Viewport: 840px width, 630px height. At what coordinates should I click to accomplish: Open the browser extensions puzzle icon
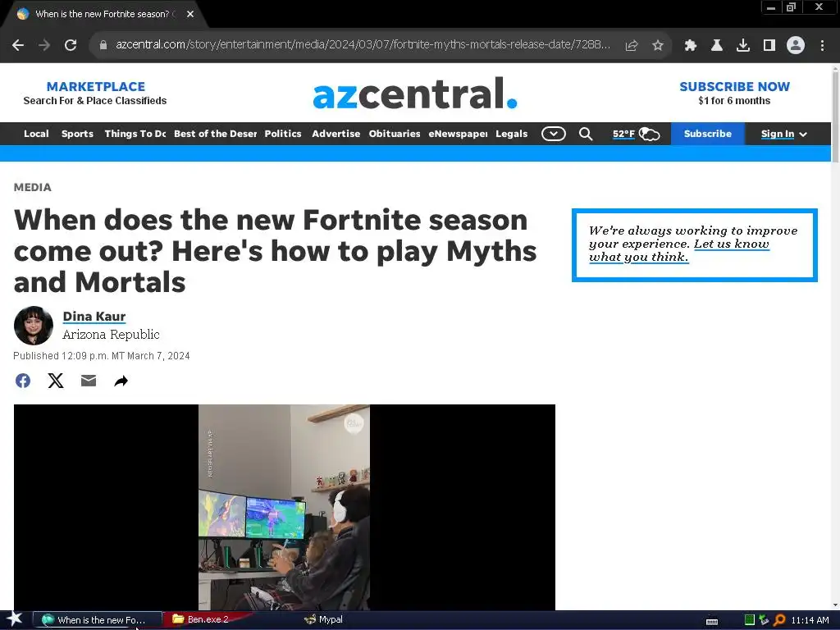[691, 46]
